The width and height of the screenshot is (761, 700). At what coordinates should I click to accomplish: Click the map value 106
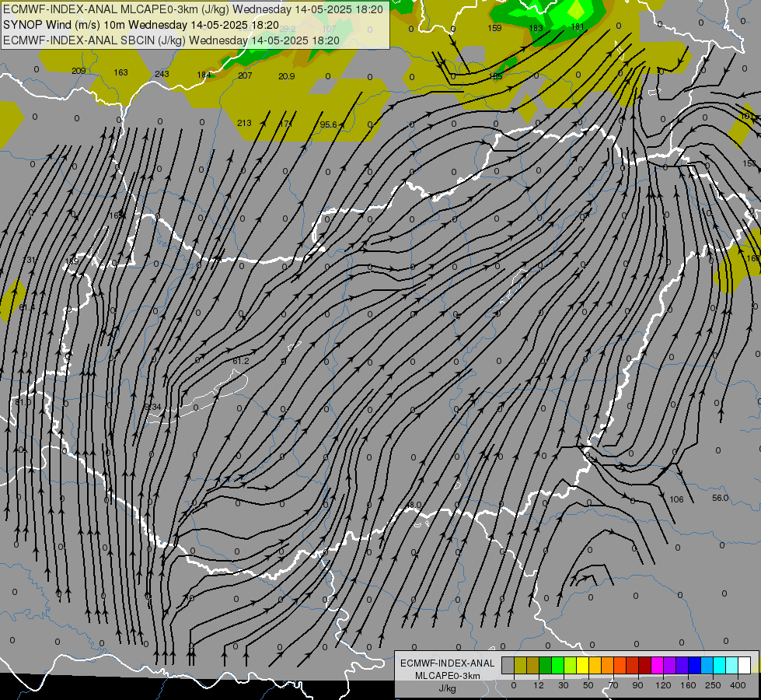(676, 499)
